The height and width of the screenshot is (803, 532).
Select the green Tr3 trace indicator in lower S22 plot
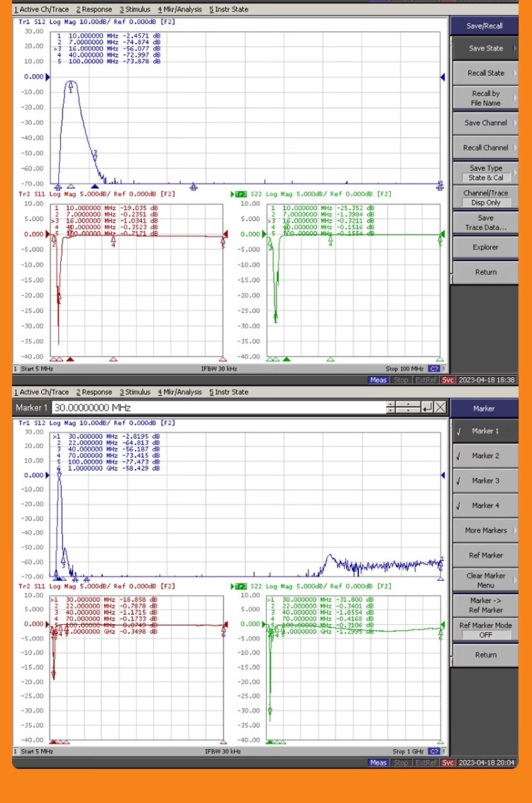pyautogui.click(x=240, y=586)
